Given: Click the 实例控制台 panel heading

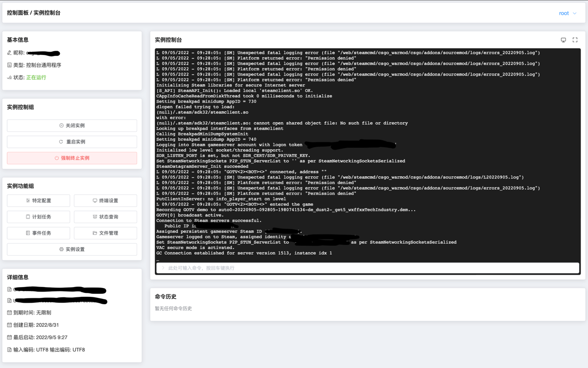Looking at the screenshot, I should [x=169, y=40].
